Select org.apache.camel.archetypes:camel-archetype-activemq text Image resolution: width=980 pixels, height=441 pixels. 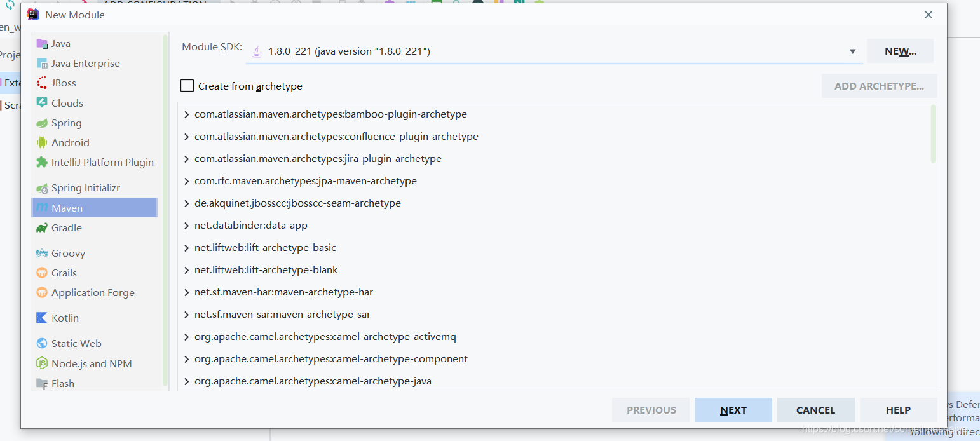coord(325,337)
